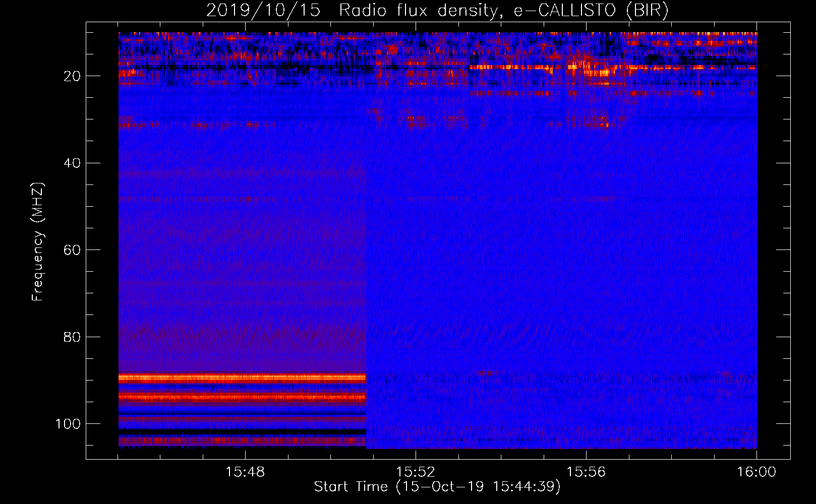Click the 15:52 time tick label
This screenshot has width=816, height=504.
click(x=416, y=472)
